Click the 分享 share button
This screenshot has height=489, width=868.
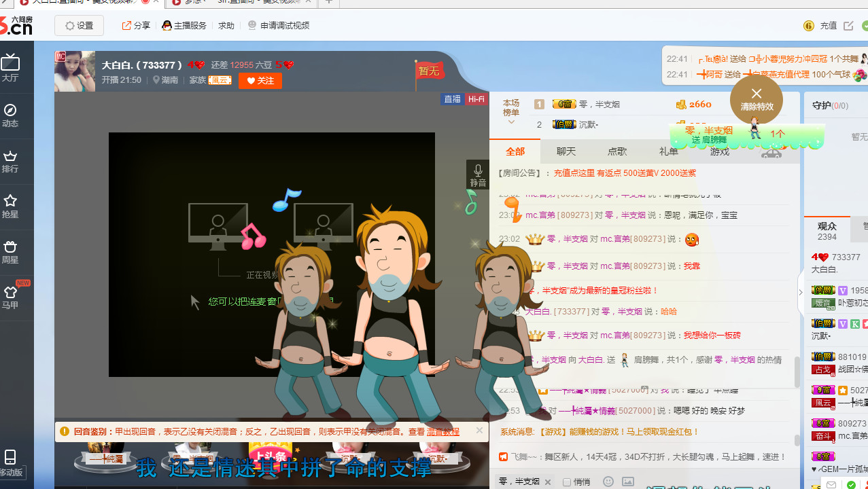coord(136,26)
